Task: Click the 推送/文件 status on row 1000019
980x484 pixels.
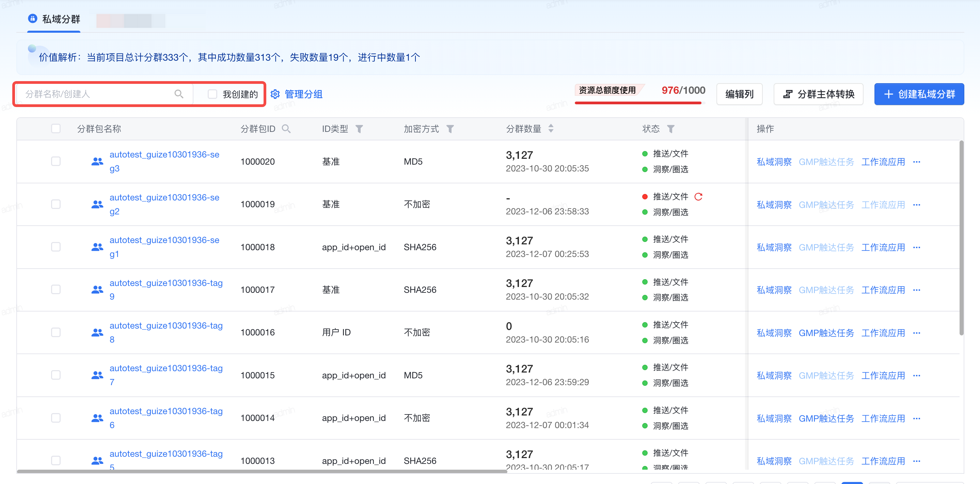Action: pyautogui.click(x=670, y=196)
